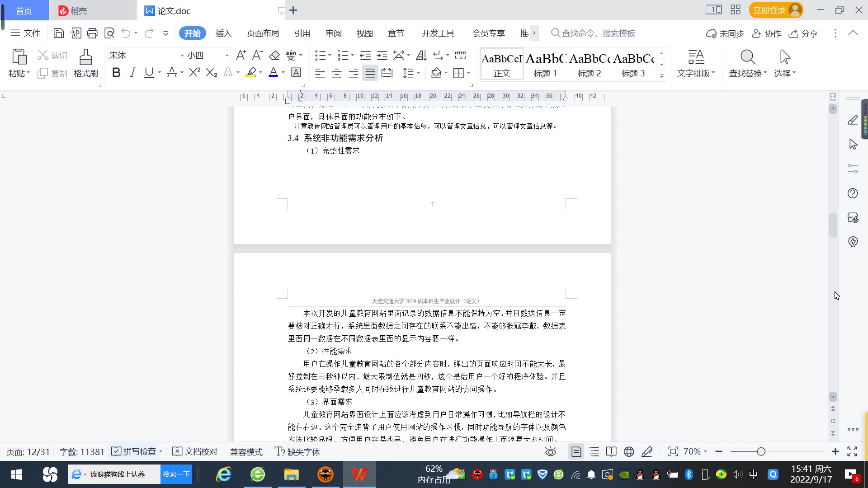Click the clear formatting eraser icon

click(274, 56)
